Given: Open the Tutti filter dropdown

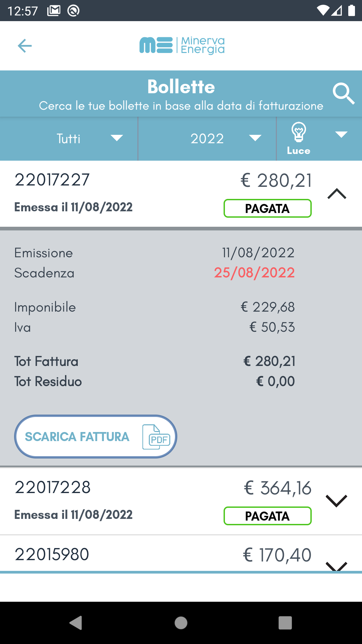Looking at the screenshot, I should coord(69,139).
